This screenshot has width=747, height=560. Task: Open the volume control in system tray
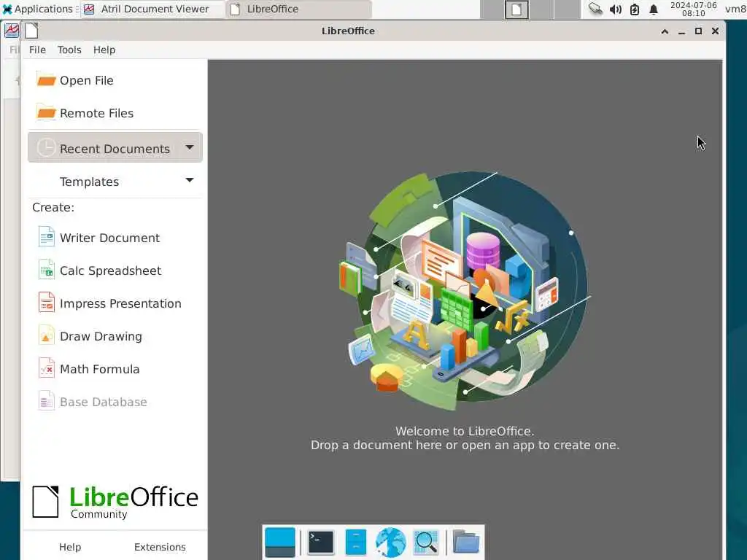(x=616, y=9)
